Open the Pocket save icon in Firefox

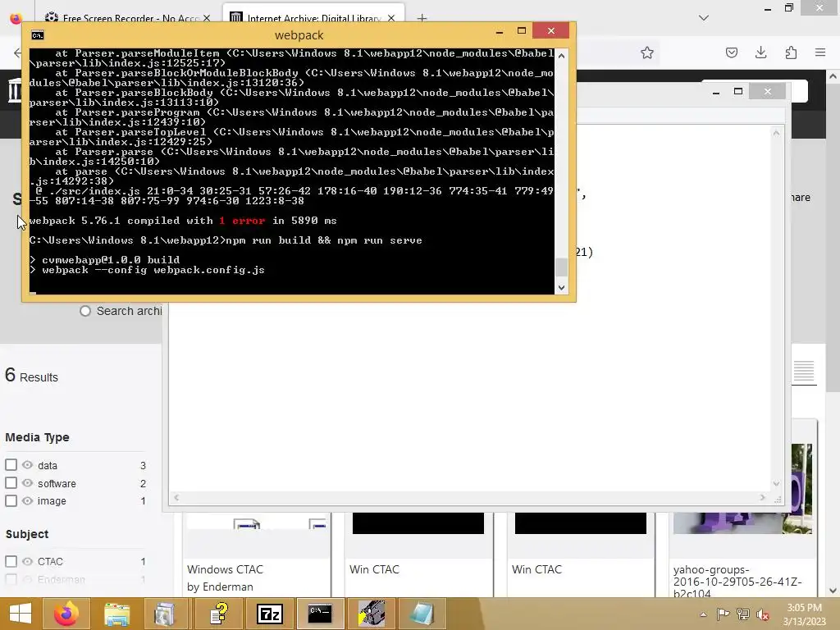pos(731,52)
